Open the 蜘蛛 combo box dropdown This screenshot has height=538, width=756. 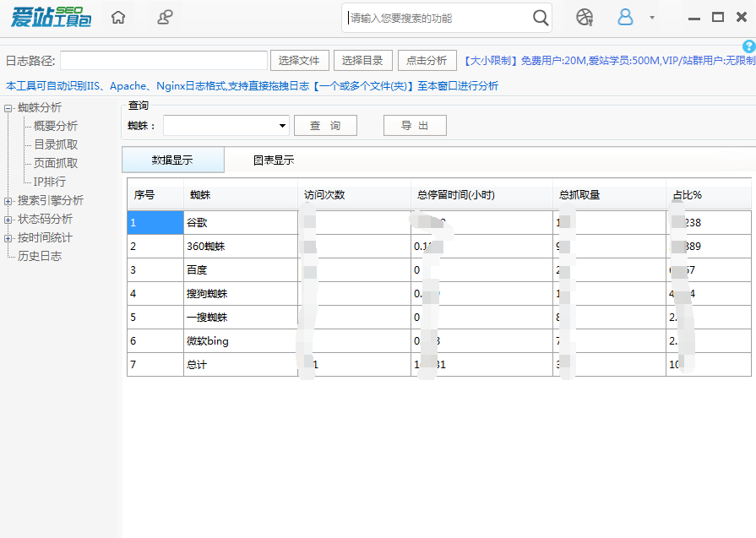(282, 126)
